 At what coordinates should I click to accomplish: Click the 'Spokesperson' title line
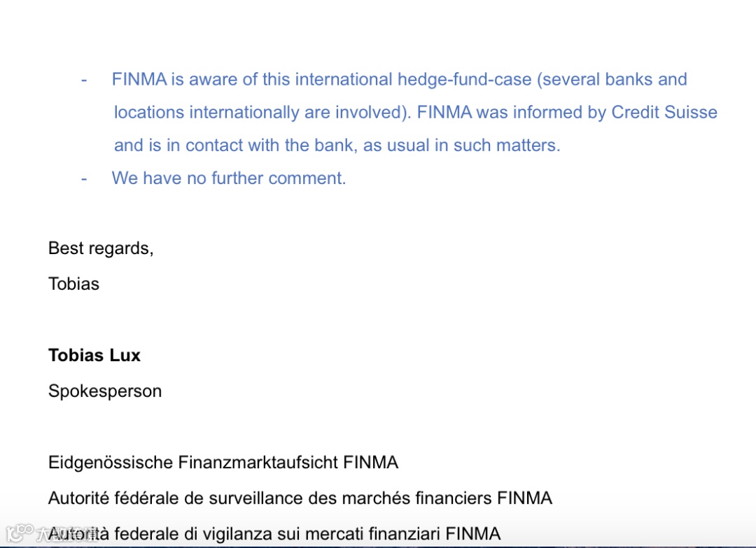[x=104, y=391]
